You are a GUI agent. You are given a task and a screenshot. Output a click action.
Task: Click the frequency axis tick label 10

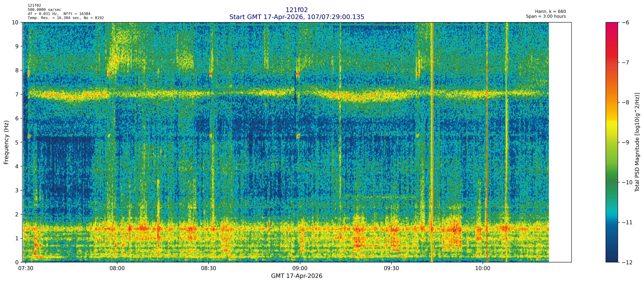click(x=15, y=23)
